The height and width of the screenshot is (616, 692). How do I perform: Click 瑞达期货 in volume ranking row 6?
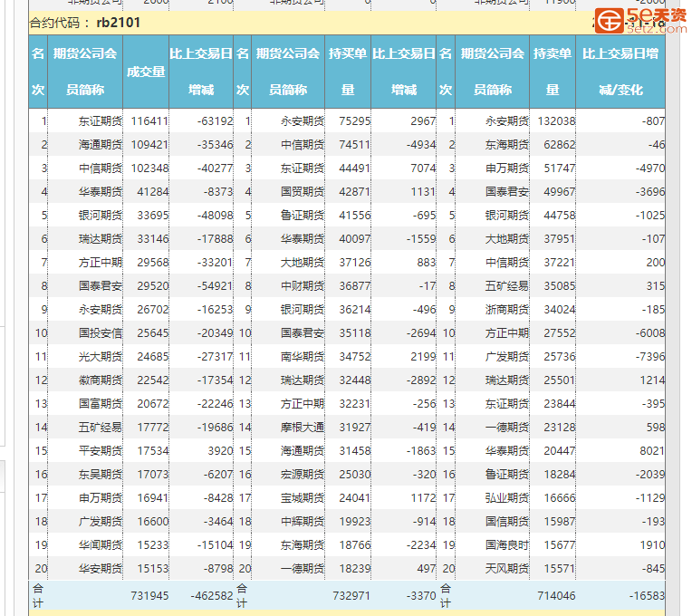(101, 239)
